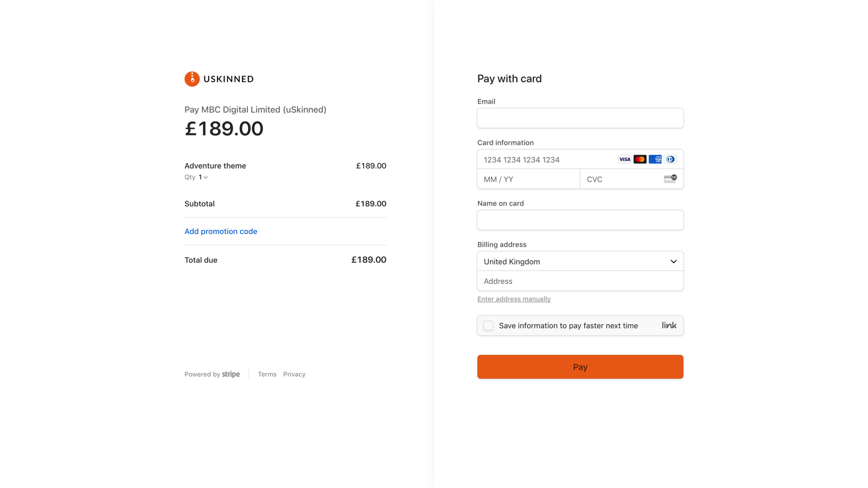Click the American Express icon
Viewport: 868px width, 488px height.
[x=655, y=159]
